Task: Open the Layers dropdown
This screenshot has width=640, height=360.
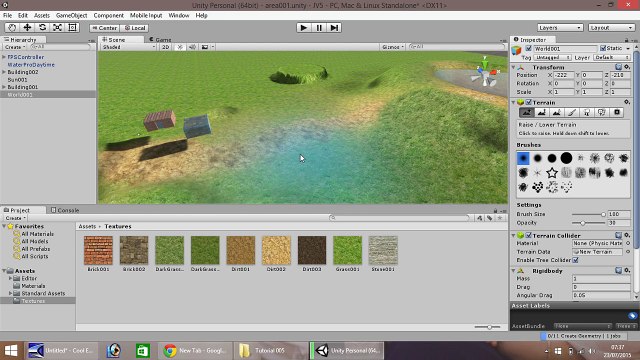Action: pos(560,28)
